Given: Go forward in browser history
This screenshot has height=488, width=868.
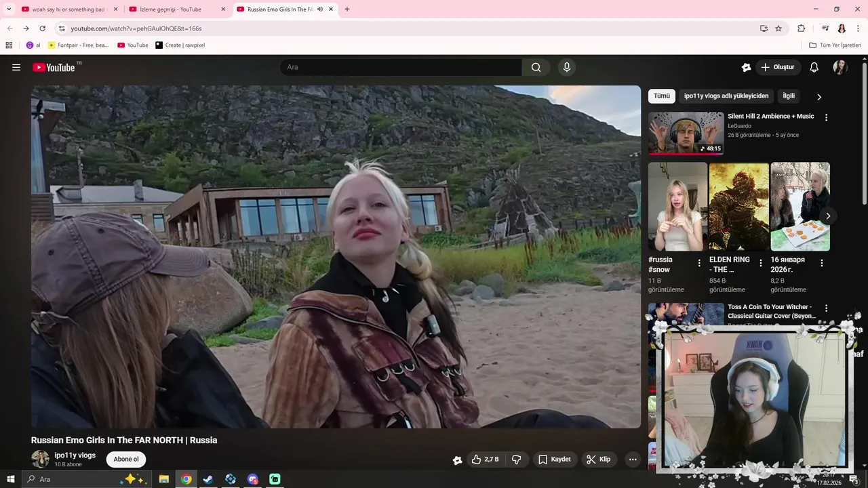Looking at the screenshot, I should (x=26, y=28).
